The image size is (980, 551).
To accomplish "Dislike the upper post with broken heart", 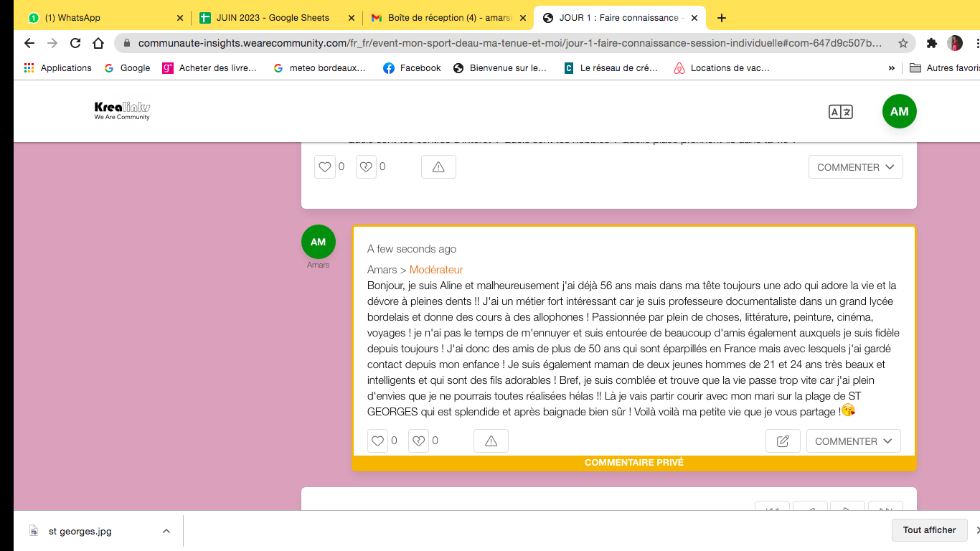I will tap(366, 167).
